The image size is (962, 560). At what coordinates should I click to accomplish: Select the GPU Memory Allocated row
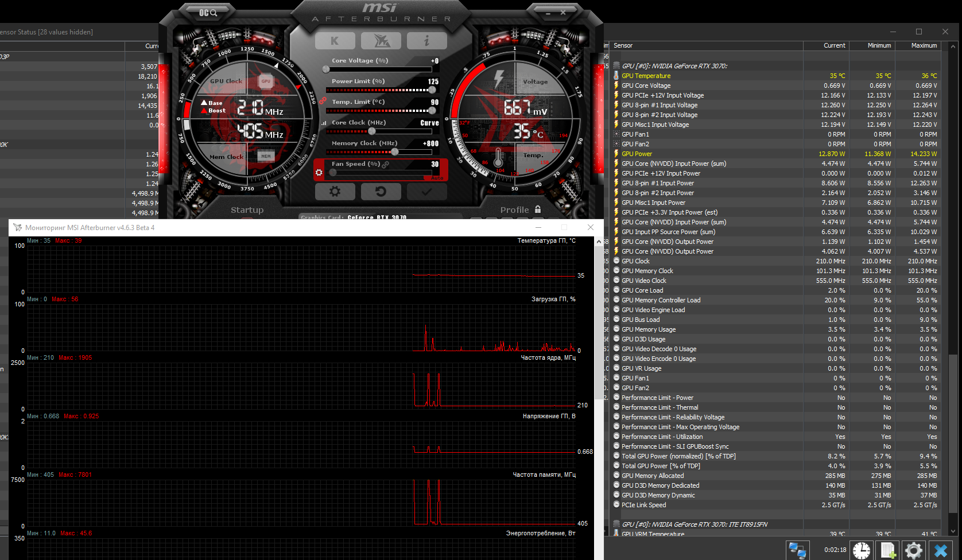[x=776, y=476]
